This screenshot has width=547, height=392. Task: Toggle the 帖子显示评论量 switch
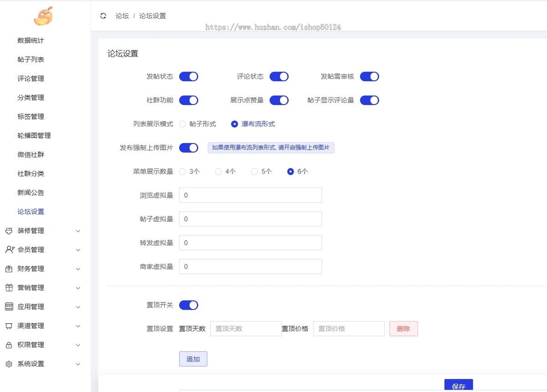[370, 100]
